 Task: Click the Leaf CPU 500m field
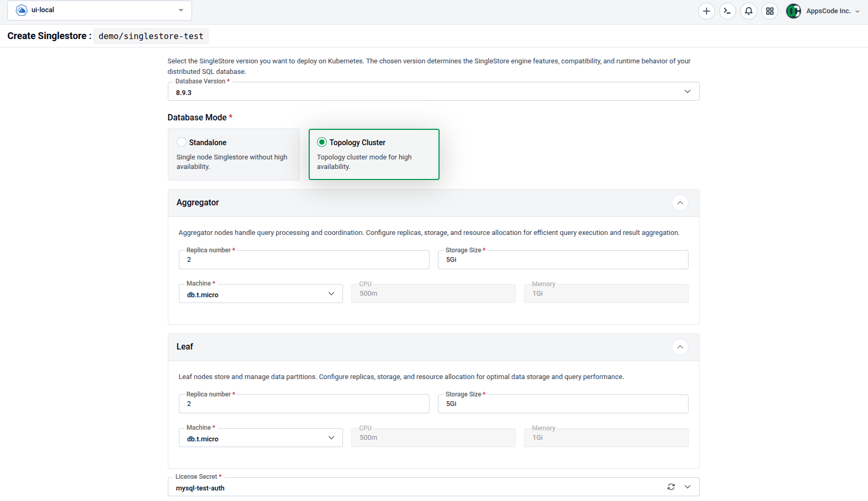click(433, 438)
